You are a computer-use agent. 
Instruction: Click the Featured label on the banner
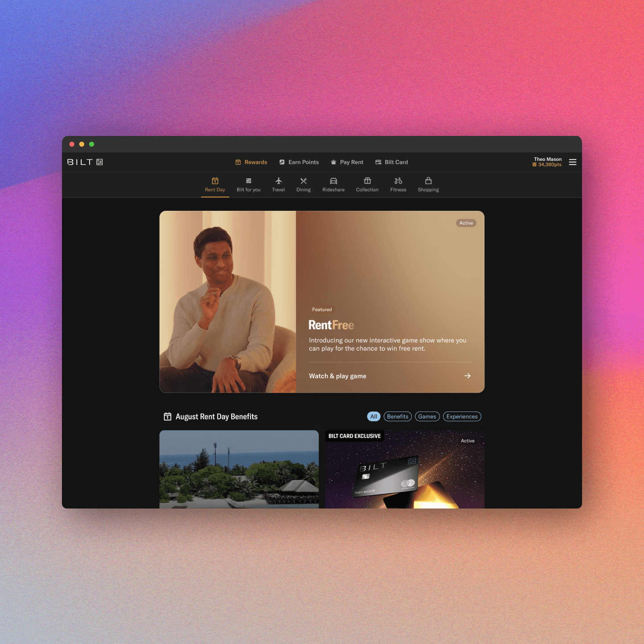point(322,309)
